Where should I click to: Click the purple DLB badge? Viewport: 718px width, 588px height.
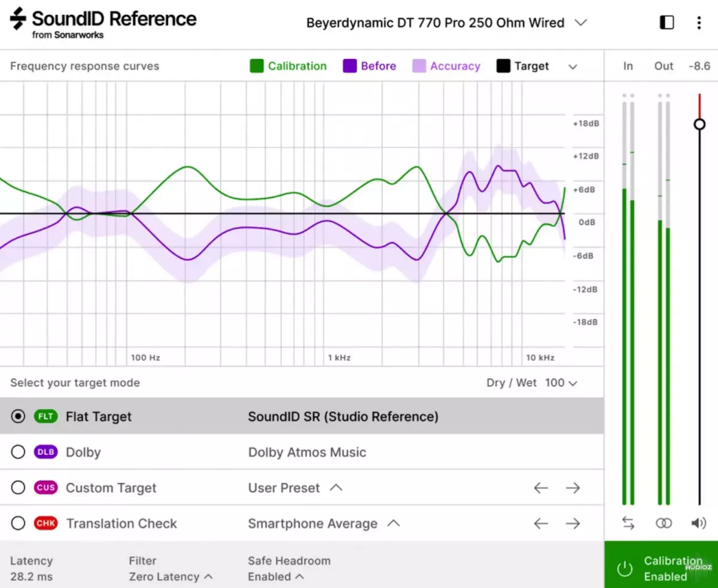coord(46,452)
